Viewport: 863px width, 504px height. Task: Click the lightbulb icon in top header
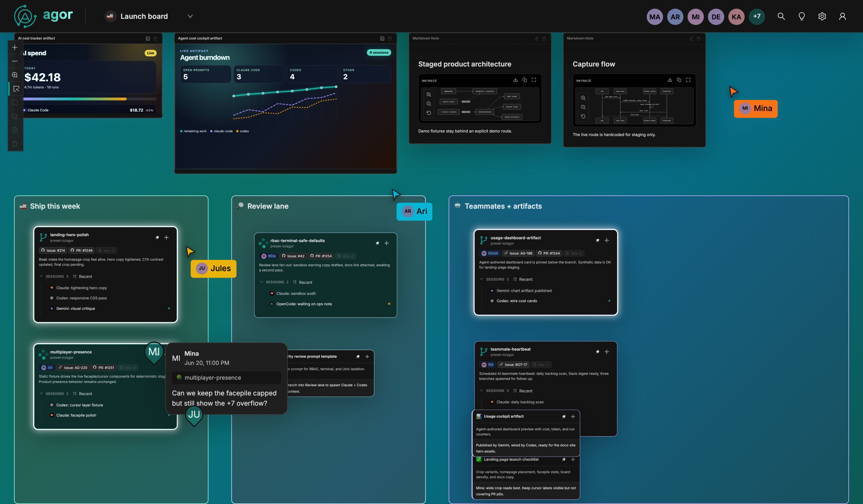click(x=802, y=16)
